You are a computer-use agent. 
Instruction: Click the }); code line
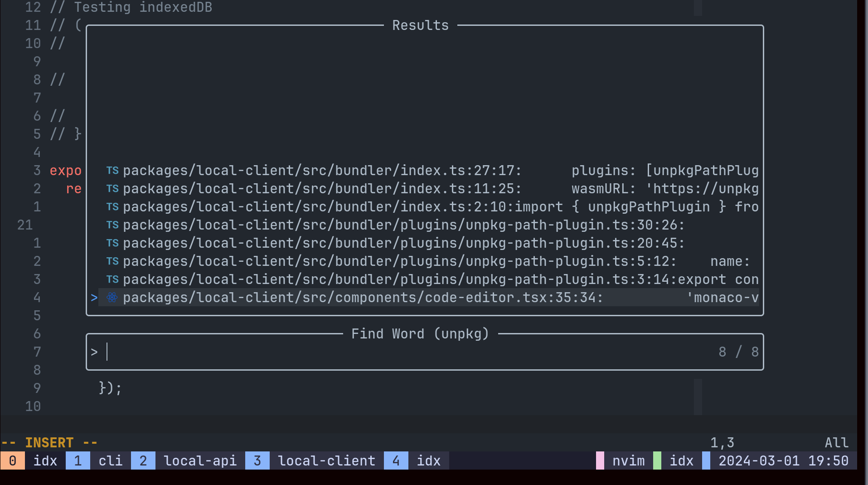point(111,388)
